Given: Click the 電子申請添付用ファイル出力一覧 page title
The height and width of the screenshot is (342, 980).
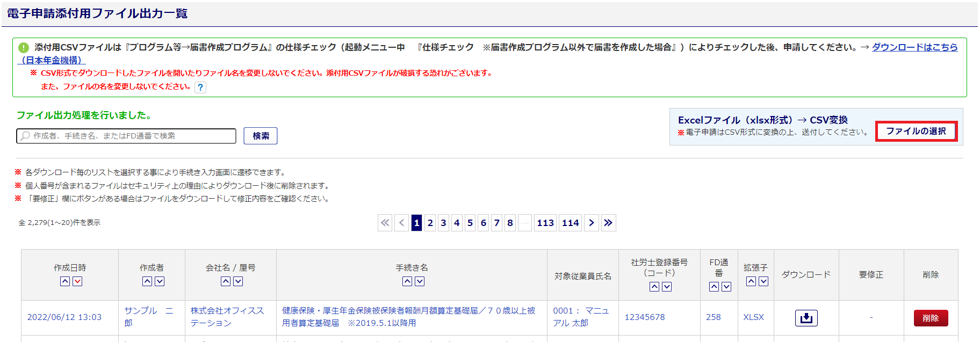Looking at the screenshot, I should tap(97, 13).
